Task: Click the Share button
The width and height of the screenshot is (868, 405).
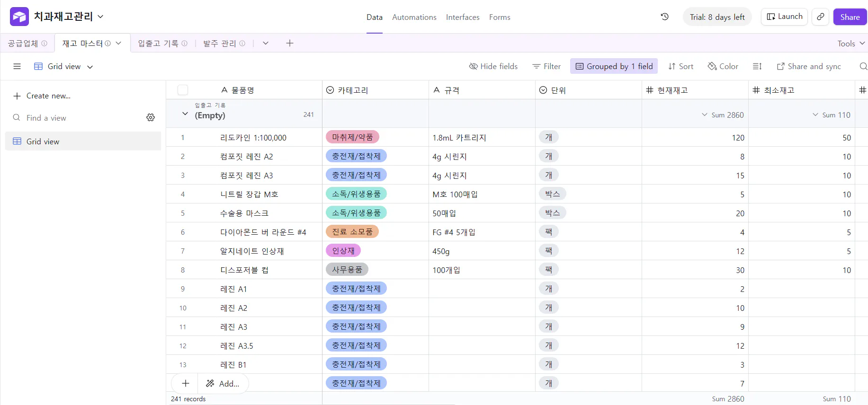Action: point(850,17)
